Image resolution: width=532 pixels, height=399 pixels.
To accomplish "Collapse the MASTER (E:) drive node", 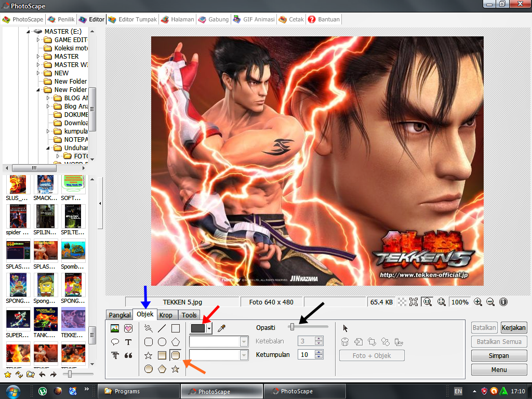I will [x=28, y=32].
